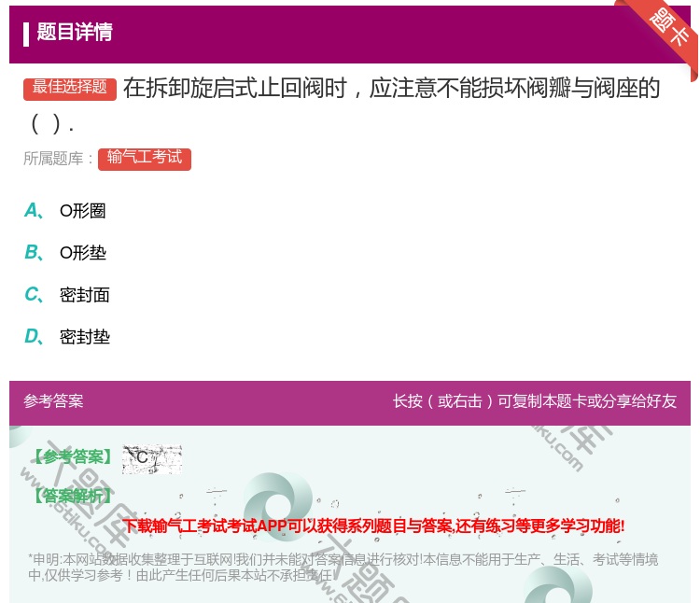Choose answer C 密封面
Image resolution: width=700 pixels, height=603 pixels.
pos(67,295)
